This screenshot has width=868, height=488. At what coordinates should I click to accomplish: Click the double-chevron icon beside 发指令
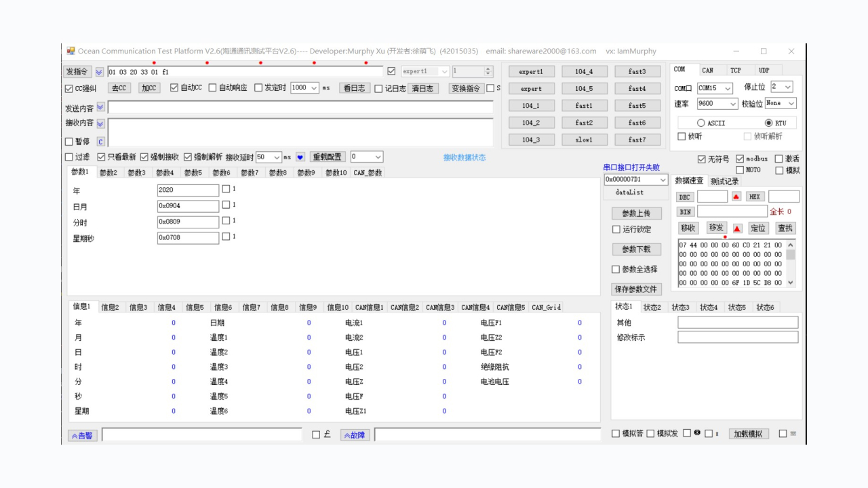click(x=100, y=72)
